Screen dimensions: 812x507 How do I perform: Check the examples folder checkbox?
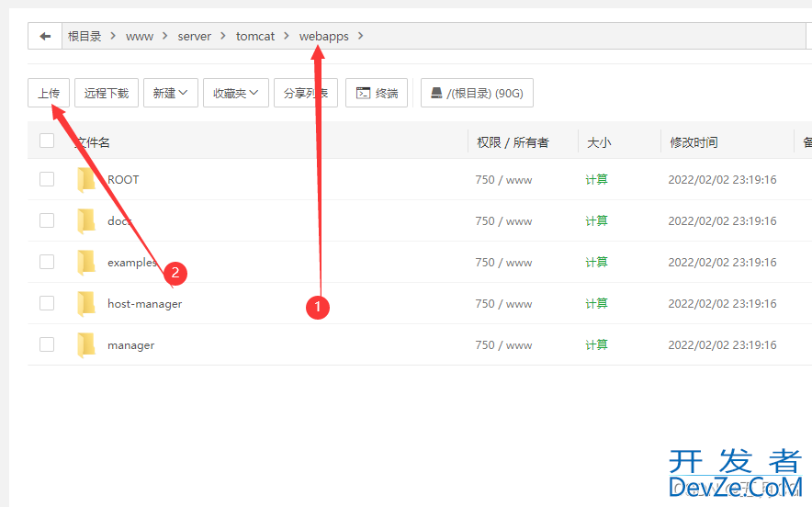[x=47, y=262]
